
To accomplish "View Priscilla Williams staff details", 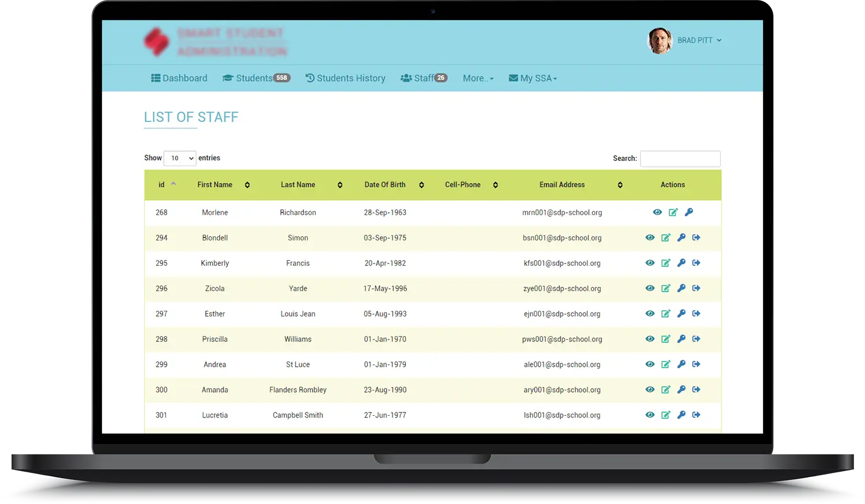I will click(650, 339).
